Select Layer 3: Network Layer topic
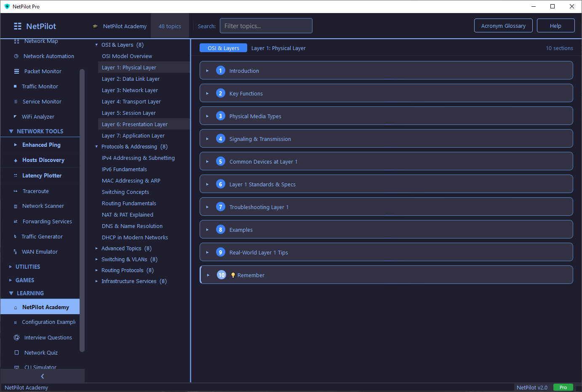 [130, 90]
